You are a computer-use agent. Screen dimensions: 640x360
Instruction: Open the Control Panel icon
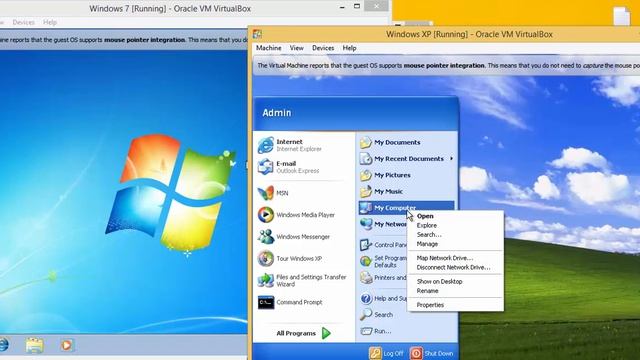366,245
